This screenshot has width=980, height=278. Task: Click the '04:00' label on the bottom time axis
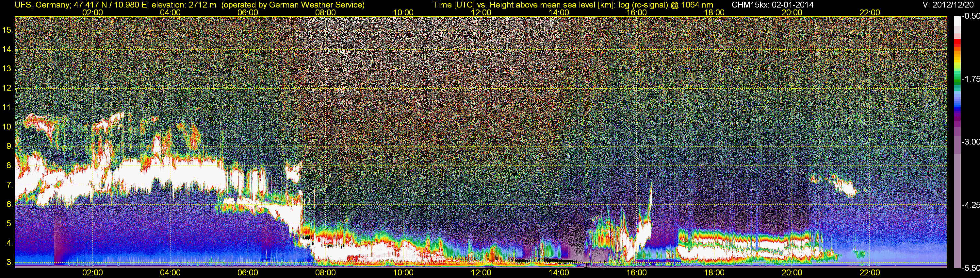coord(170,273)
